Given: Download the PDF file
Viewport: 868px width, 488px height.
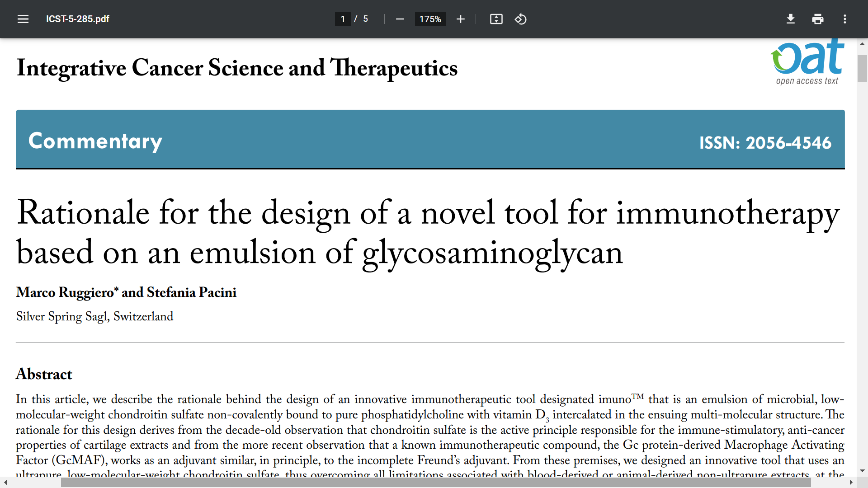Looking at the screenshot, I should pyautogui.click(x=790, y=19).
